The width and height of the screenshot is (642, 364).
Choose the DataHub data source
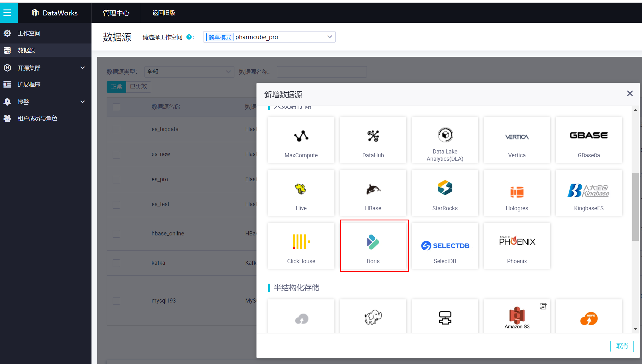pyautogui.click(x=373, y=140)
